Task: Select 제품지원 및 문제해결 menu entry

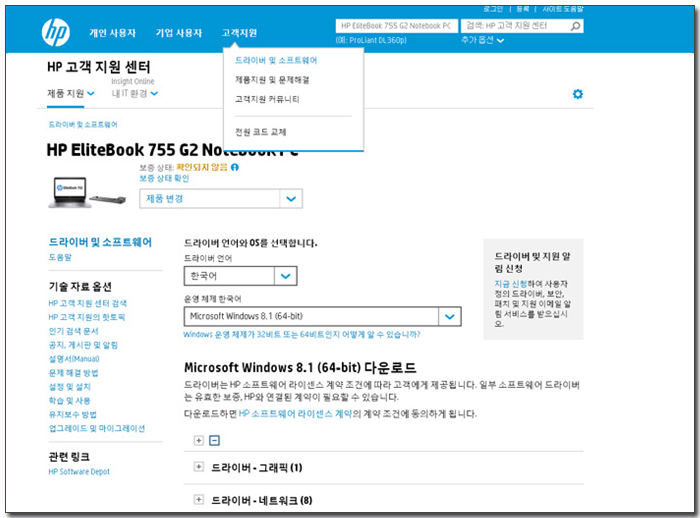Action: pyautogui.click(x=272, y=80)
